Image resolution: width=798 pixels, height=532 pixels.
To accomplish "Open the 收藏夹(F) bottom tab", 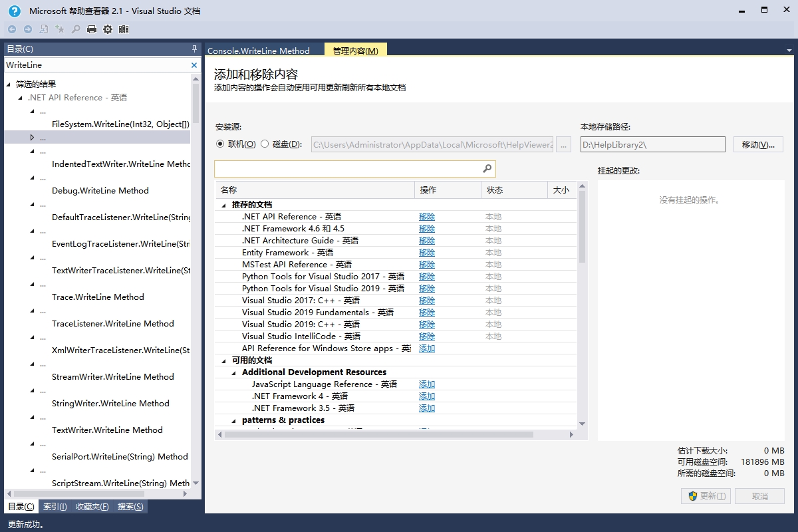I will tap(92, 507).
